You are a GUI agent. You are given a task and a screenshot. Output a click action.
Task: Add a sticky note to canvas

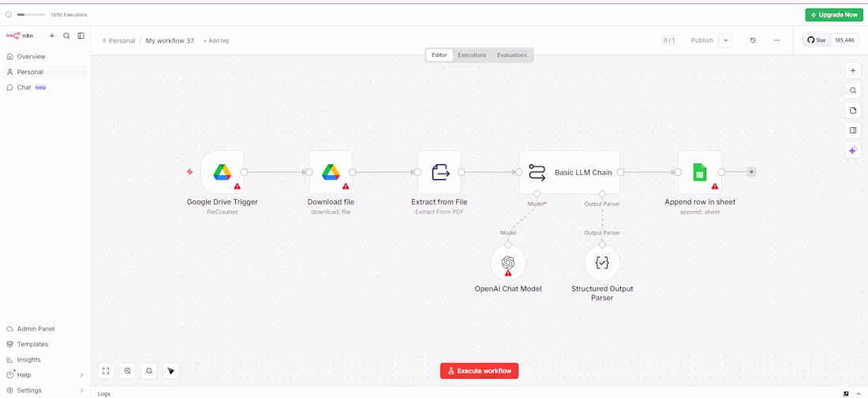(853, 111)
